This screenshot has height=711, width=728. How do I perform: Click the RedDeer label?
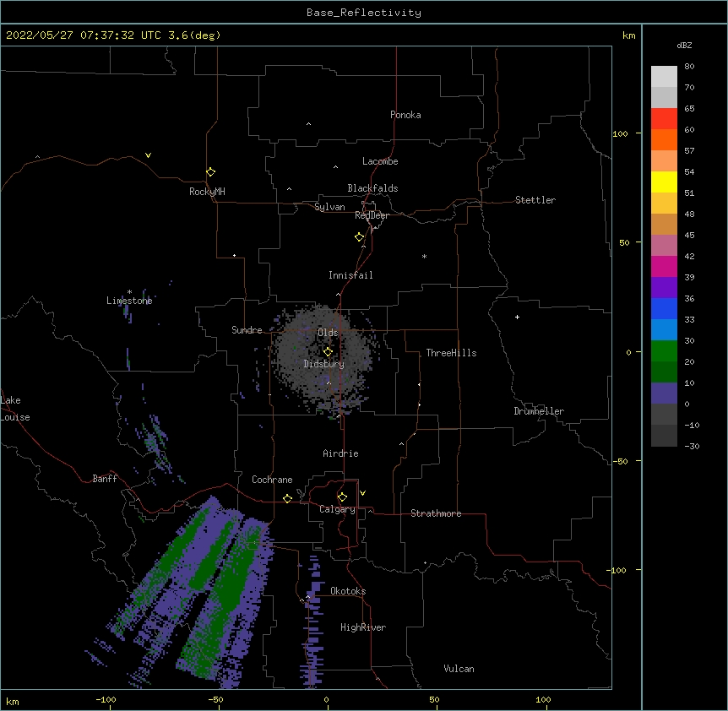pyautogui.click(x=372, y=215)
